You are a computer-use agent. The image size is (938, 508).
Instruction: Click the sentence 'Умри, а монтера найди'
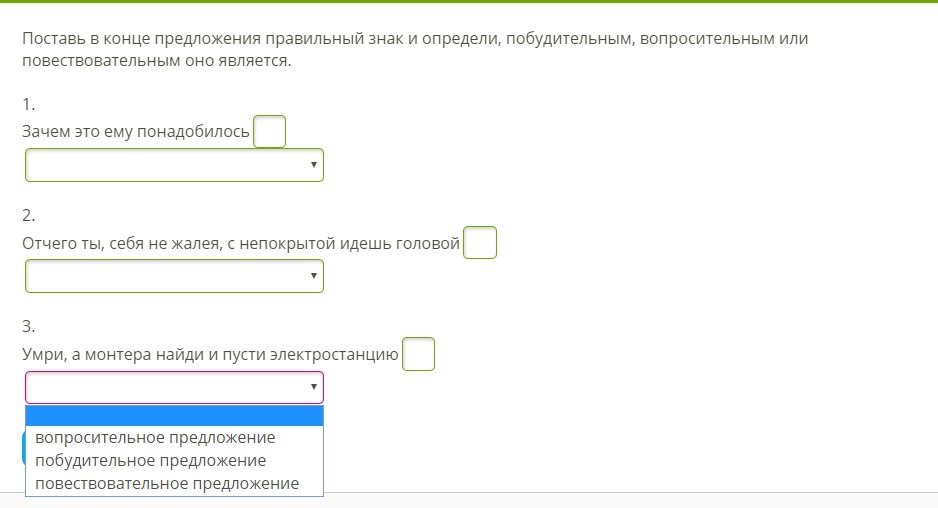[210, 354]
